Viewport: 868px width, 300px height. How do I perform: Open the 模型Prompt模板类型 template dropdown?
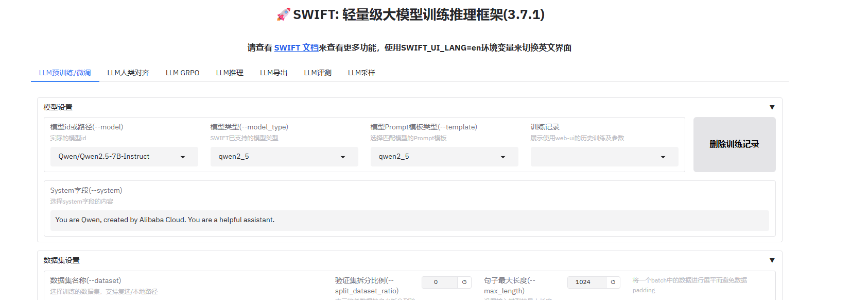coord(444,157)
